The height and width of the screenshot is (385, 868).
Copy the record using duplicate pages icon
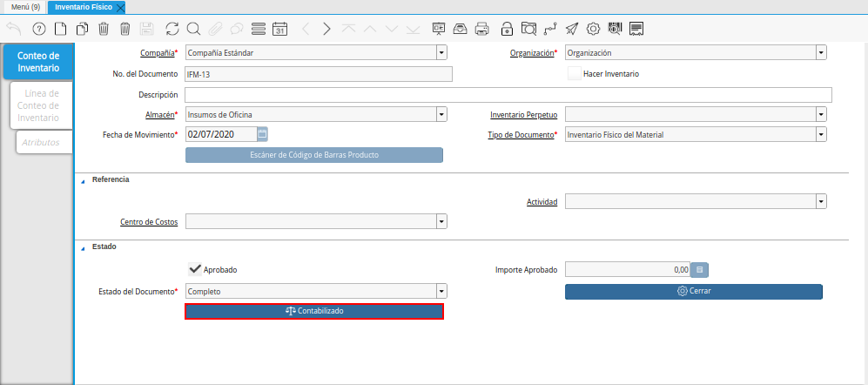pos(82,29)
